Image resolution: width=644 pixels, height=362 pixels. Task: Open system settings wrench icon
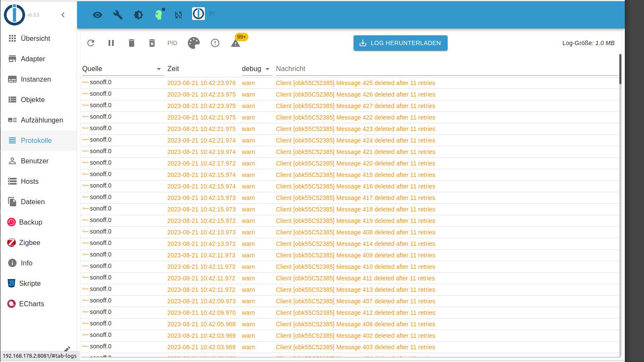(118, 15)
